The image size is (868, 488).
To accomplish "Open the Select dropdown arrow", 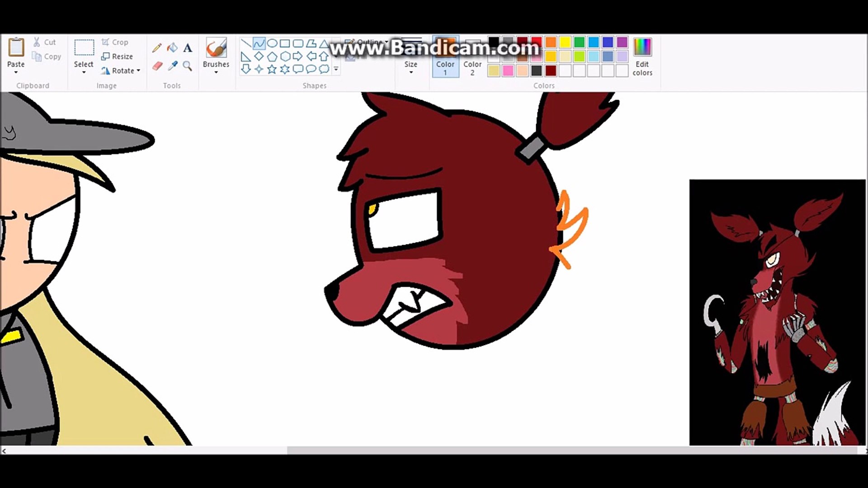I will click(84, 72).
